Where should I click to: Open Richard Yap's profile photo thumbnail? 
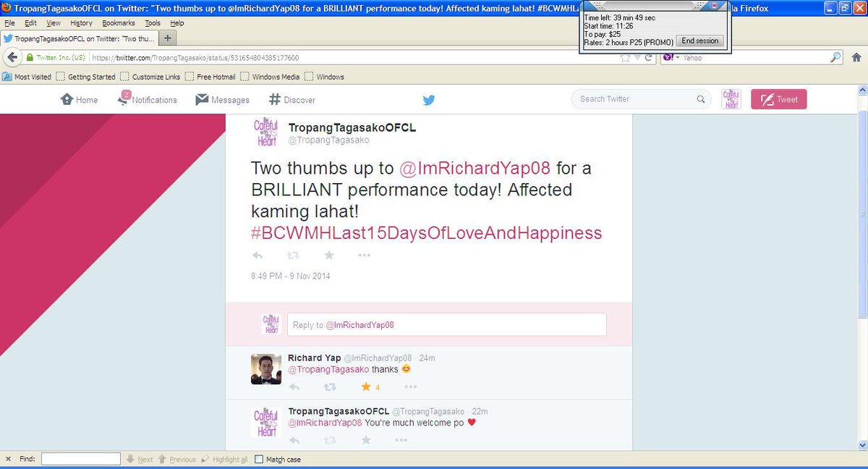click(x=266, y=369)
